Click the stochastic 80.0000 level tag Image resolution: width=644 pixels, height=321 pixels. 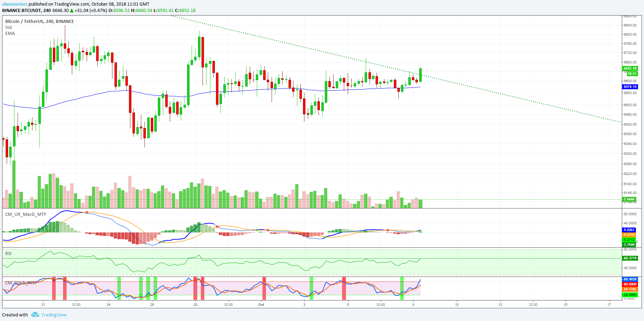click(x=630, y=284)
